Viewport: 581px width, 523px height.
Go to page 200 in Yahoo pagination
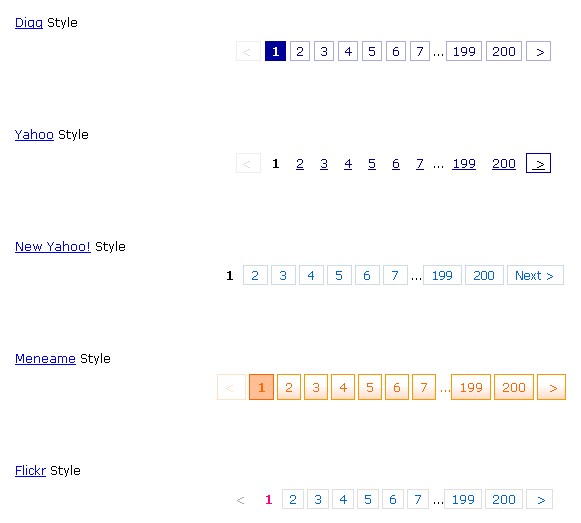click(504, 163)
